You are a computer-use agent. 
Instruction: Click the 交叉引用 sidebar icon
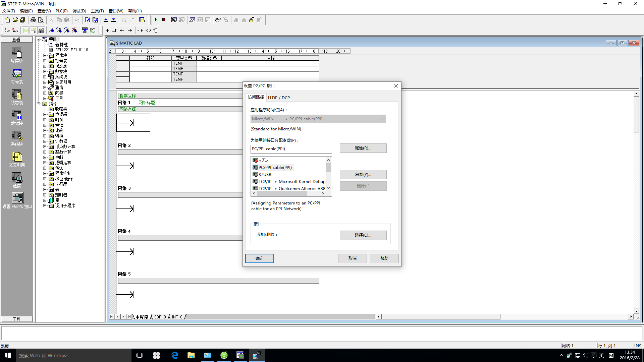coord(17,157)
